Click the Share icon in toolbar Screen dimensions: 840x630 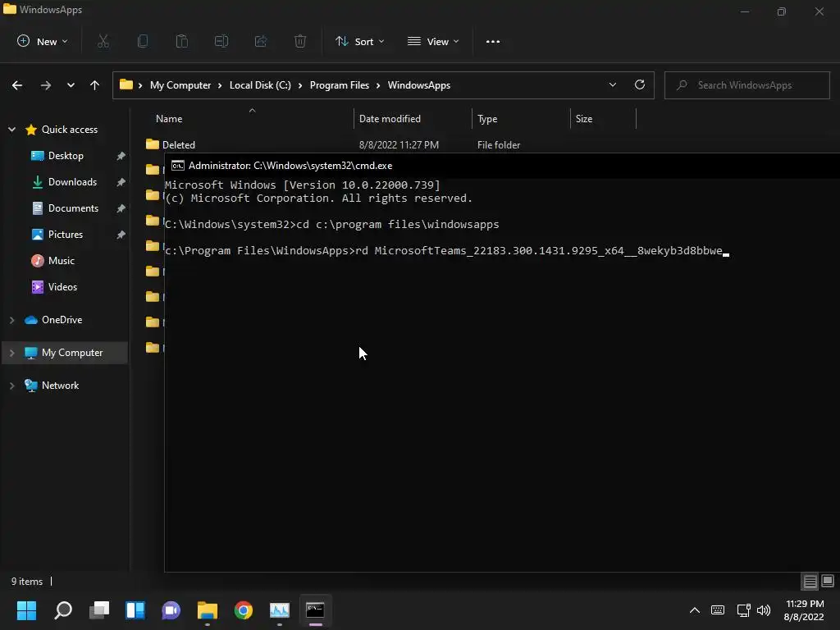point(261,41)
